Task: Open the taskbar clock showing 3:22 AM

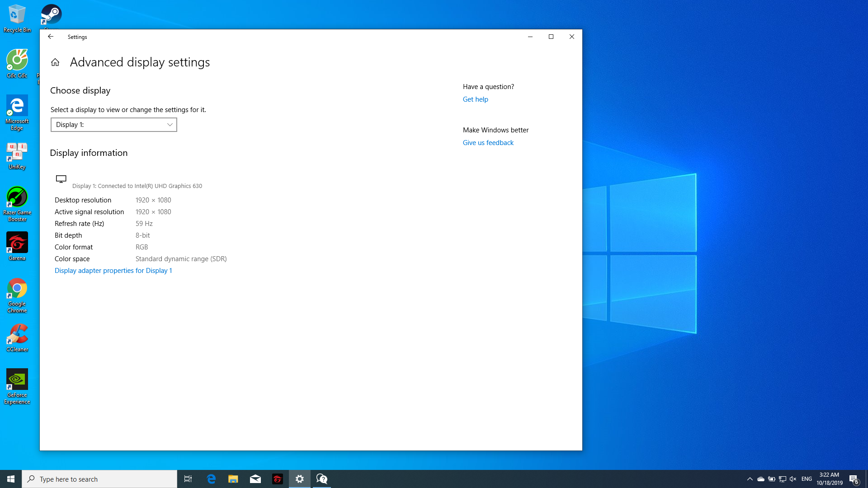Action: tap(829, 479)
